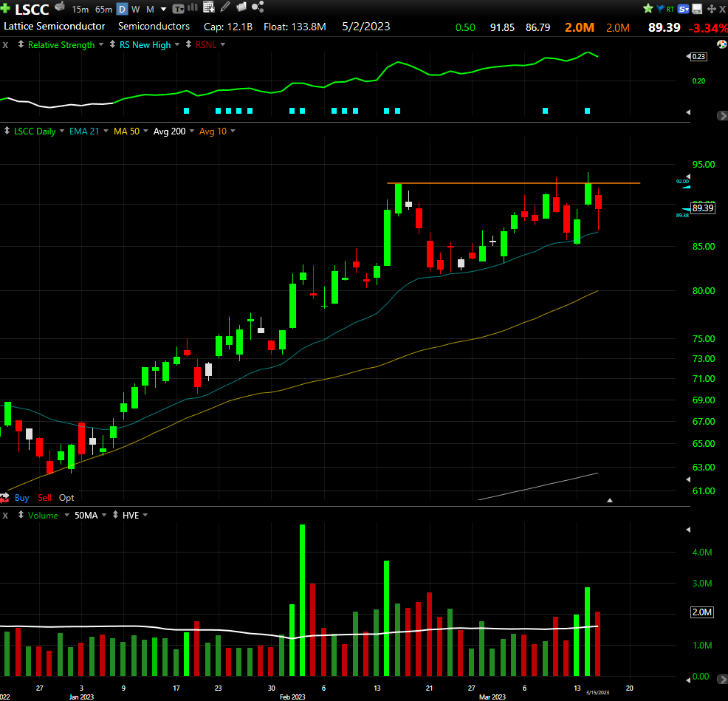The width and height of the screenshot is (728, 701).
Task: Click the Cap: 12.1B value
Action: pyautogui.click(x=228, y=27)
